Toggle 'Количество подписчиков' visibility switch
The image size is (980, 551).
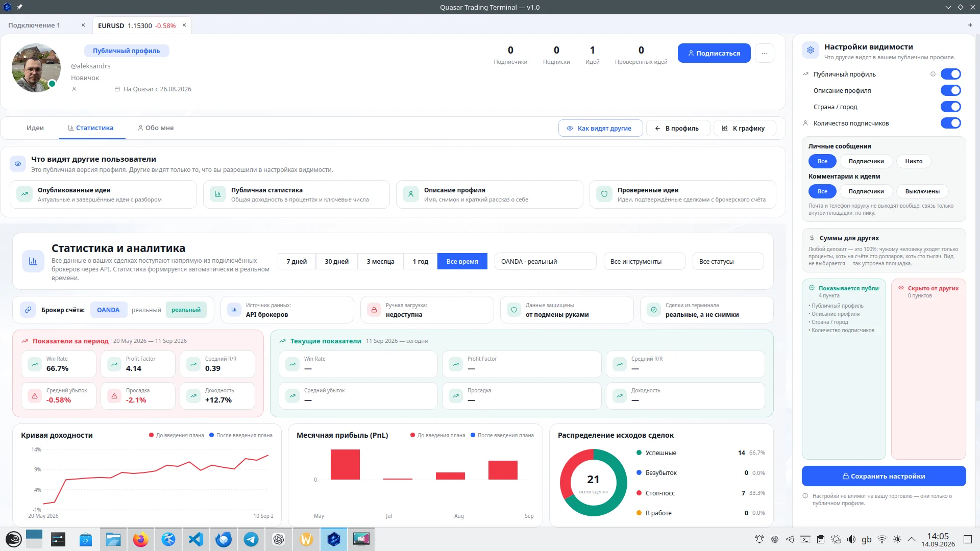951,123
